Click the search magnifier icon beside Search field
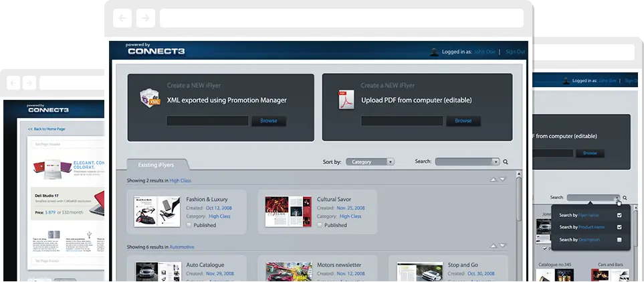The width and height of the screenshot is (644, 282). point(506,162)
